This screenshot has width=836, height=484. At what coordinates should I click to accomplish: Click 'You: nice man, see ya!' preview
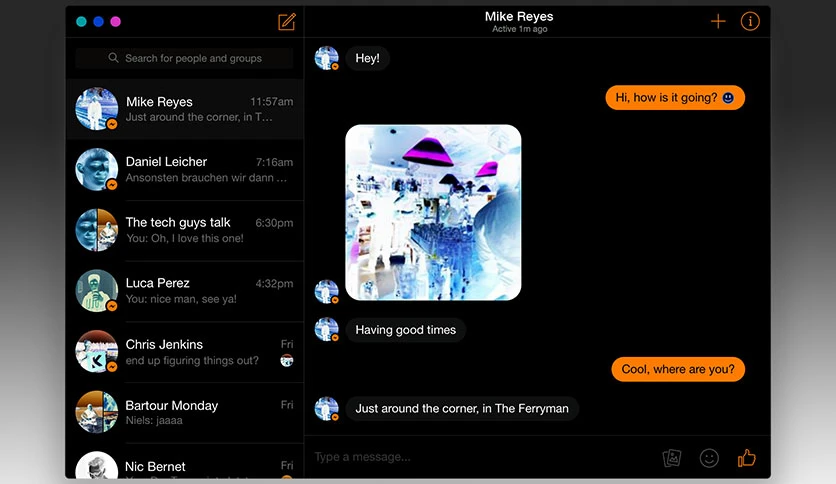click(x=181, y=299)
